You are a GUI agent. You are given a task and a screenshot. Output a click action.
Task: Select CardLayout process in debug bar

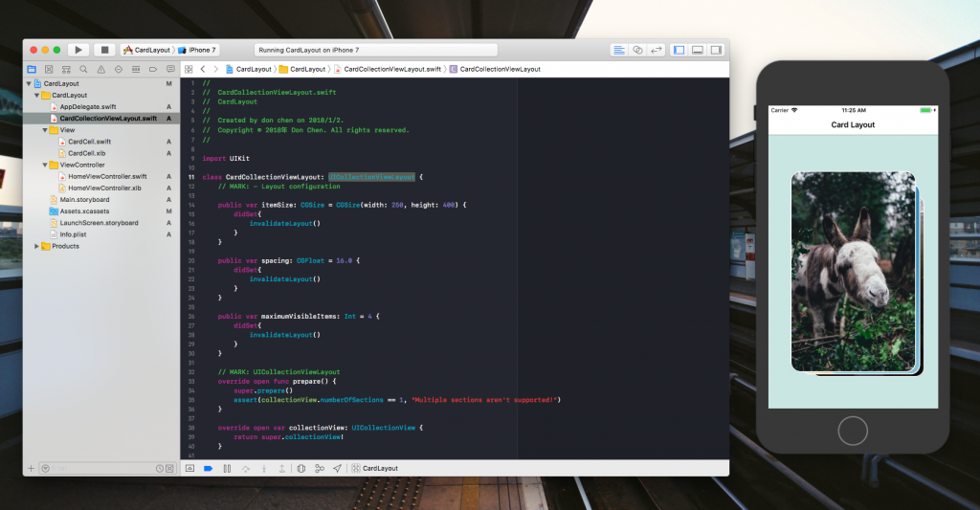click(374, 468)
